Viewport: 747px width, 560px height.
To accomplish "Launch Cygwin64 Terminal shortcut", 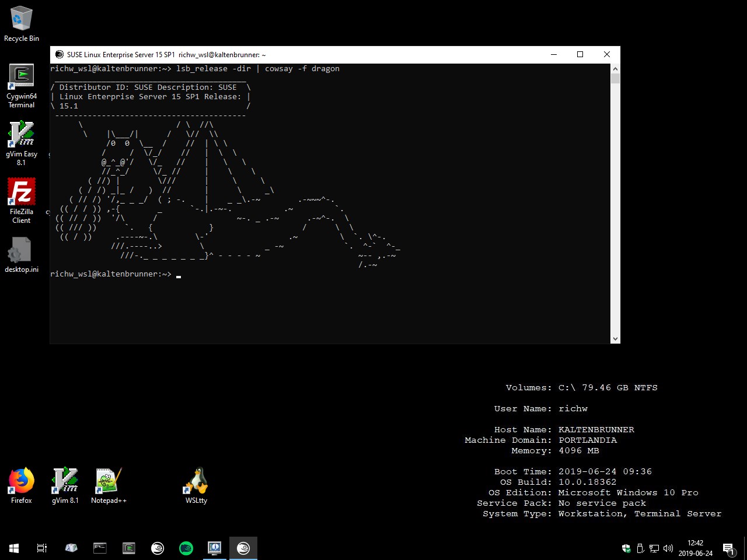I will pos(22,86).
